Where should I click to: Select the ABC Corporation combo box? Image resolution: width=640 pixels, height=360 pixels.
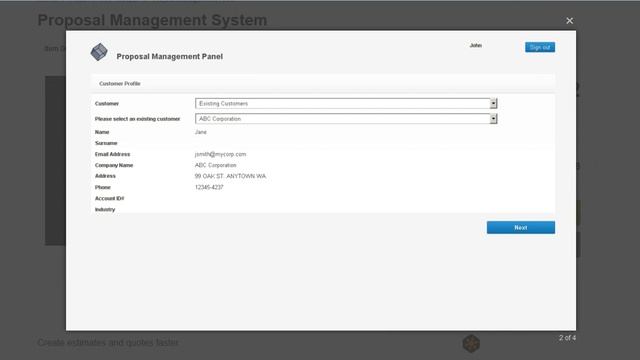click(x=346, y=118)
